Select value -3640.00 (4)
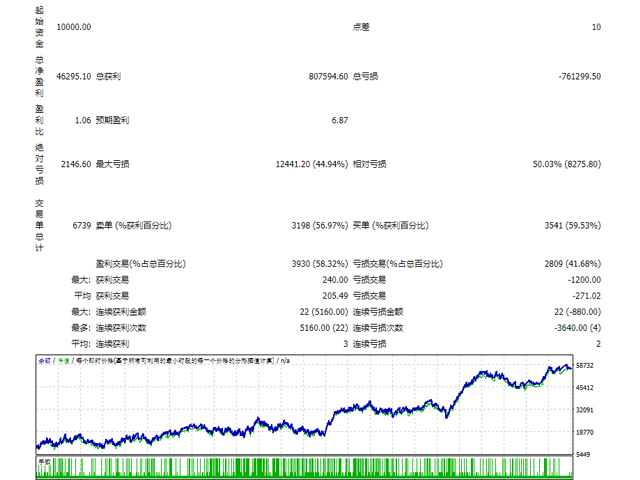The height and width of the screenshot is (480, 640). click(x=578, y=328)
